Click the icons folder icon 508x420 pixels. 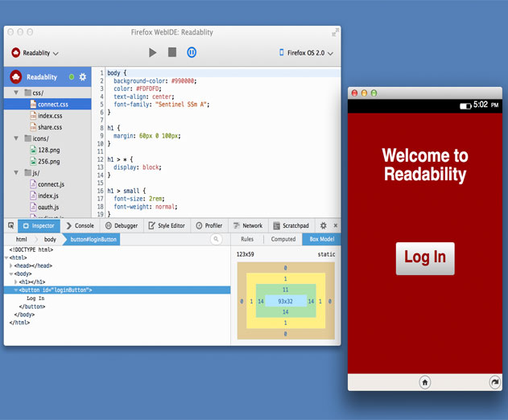tap(28, 138)
